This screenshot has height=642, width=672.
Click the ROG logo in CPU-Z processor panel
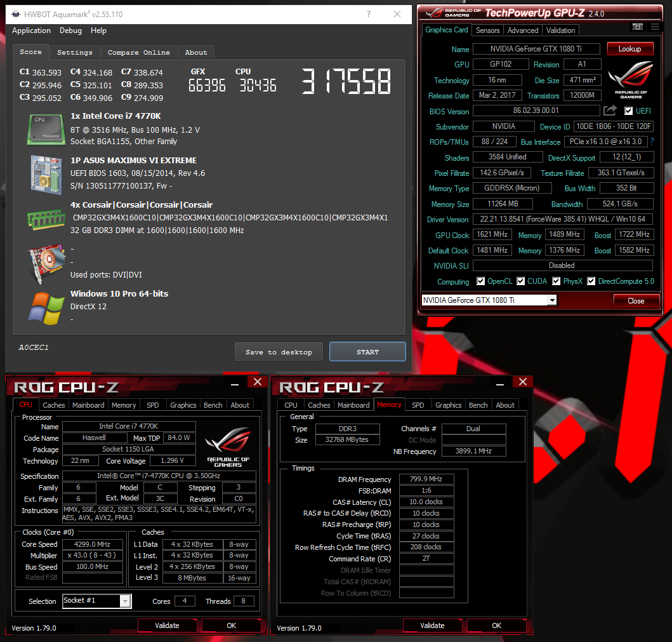228,446
